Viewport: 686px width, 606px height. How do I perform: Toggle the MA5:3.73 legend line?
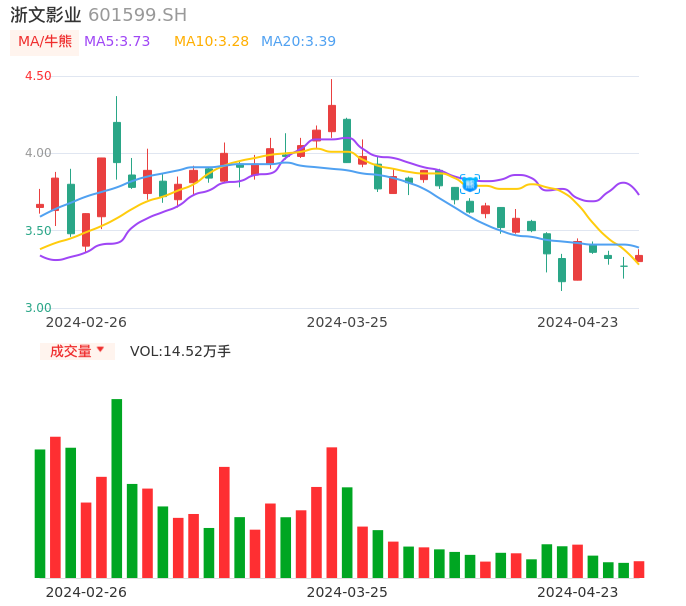click(117, 42)
